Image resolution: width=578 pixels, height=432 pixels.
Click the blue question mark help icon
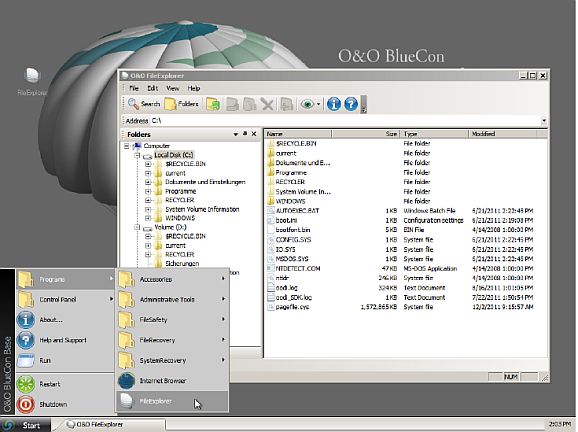point(351,104)
